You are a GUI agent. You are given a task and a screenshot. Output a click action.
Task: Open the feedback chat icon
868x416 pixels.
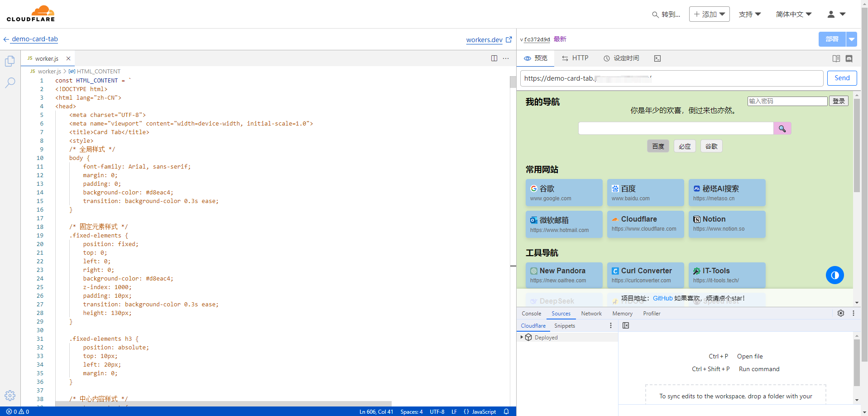849,58
